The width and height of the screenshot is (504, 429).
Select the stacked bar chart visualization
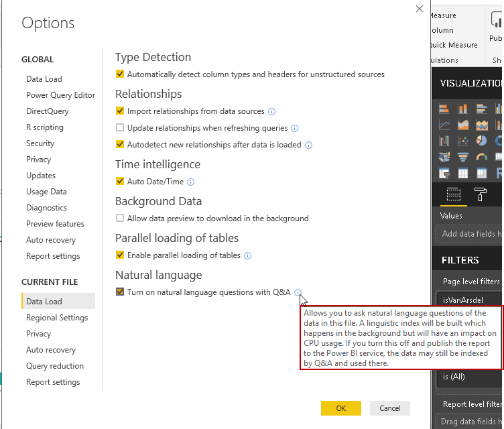coord(444,109)
